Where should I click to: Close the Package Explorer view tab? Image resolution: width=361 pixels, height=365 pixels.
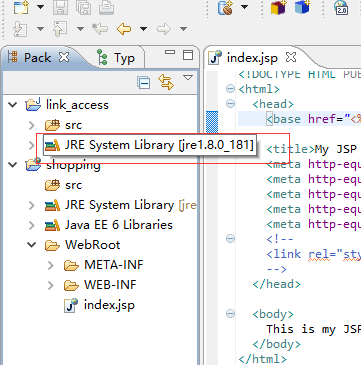tap(64, 57)
